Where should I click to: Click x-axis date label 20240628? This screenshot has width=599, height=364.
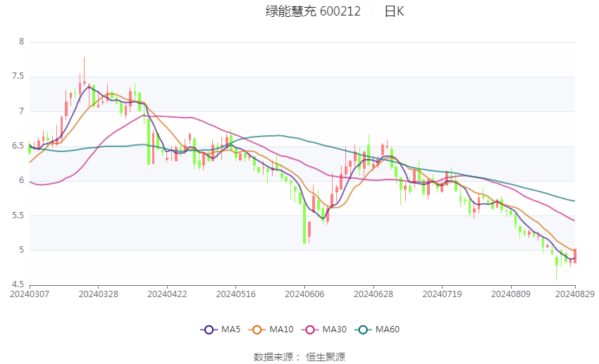(373, 294)
